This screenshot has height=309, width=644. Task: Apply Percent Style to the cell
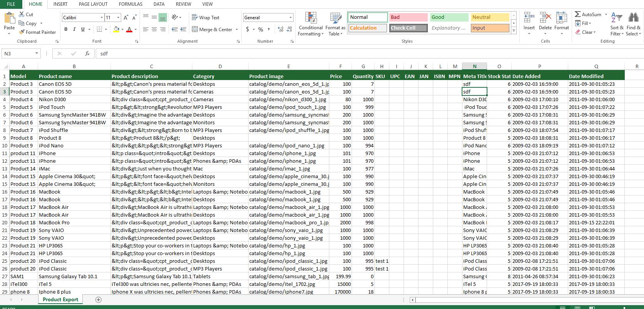click(x=260, y=29)
